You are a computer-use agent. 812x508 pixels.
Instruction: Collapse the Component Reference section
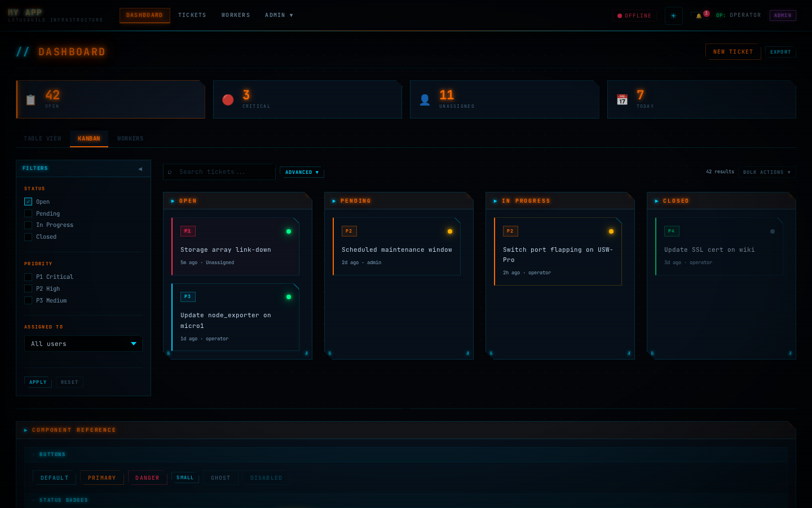25,430
